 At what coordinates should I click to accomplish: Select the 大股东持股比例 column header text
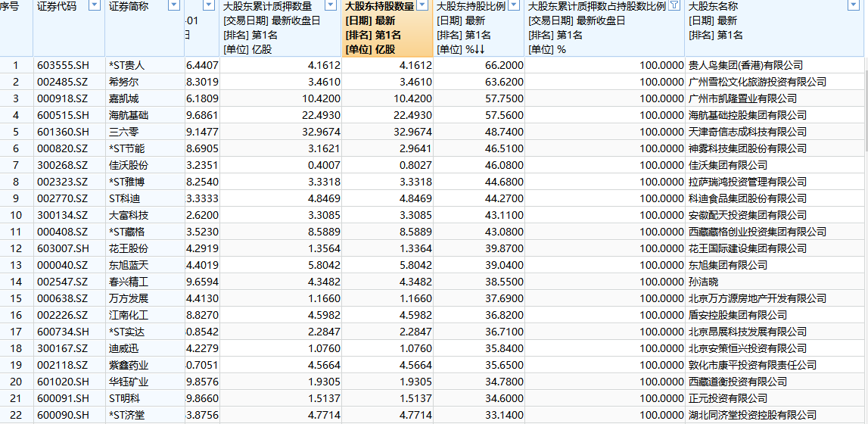pos(471,7)
